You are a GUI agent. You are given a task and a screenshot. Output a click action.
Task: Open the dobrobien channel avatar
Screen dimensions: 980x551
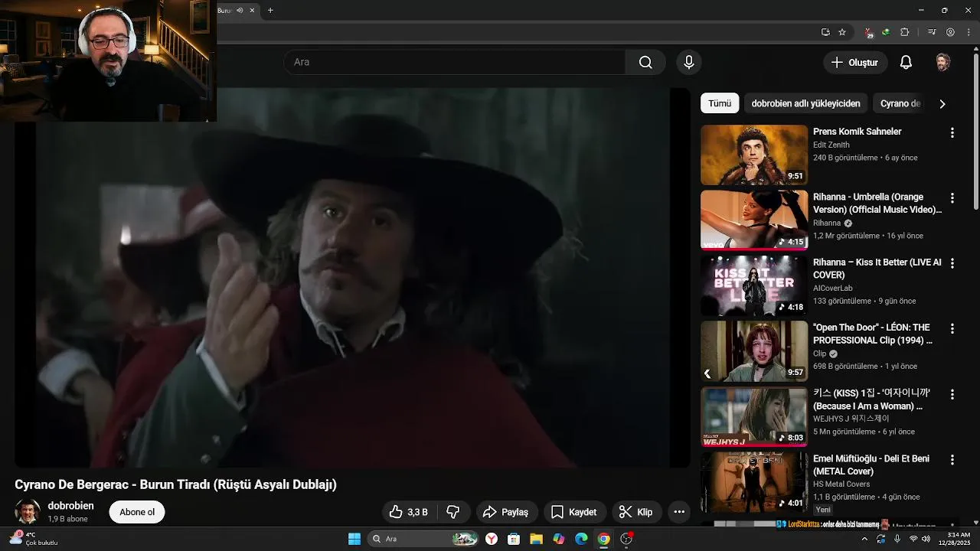coord(28,512)
